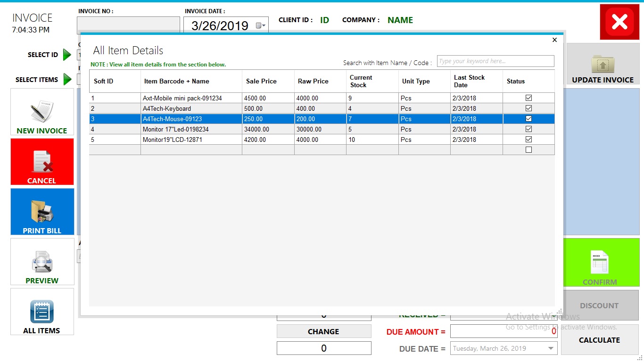Uncheck status for Monitor19"LCD-12871
This screenshot has height=362, width=644.
click(x=528, y=140)
